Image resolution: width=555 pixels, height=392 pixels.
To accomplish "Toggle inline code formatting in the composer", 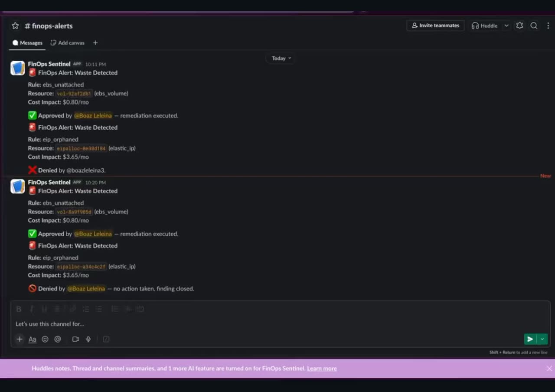I will 128,309.
